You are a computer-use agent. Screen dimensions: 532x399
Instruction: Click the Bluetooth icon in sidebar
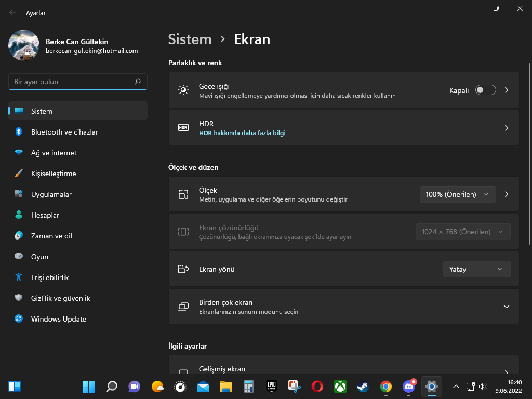19,132
